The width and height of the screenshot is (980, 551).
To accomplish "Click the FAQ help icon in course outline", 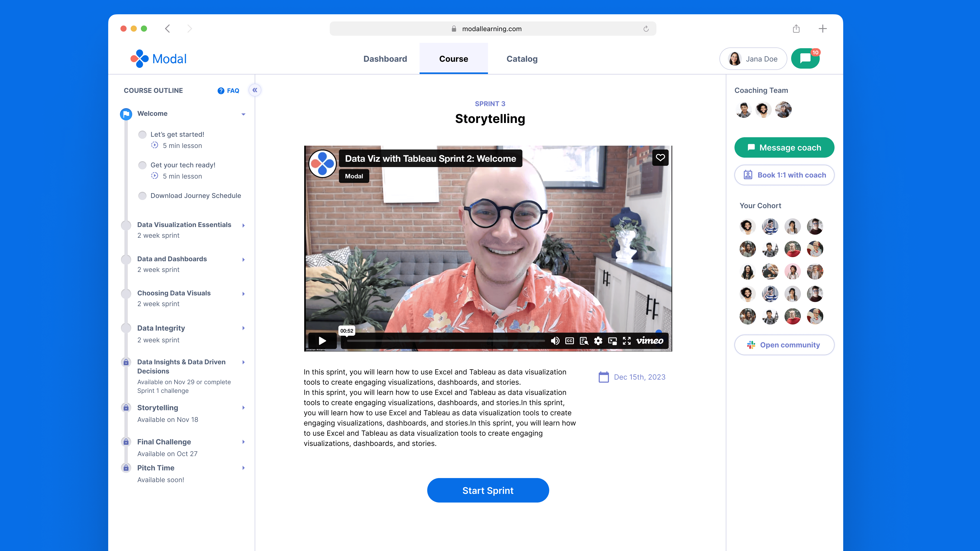I will pyautogui.click(x=219, y=90).
